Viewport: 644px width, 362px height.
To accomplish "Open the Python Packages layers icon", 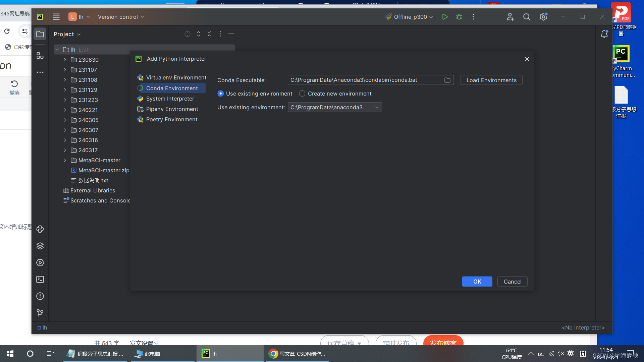I will [40, 246].
